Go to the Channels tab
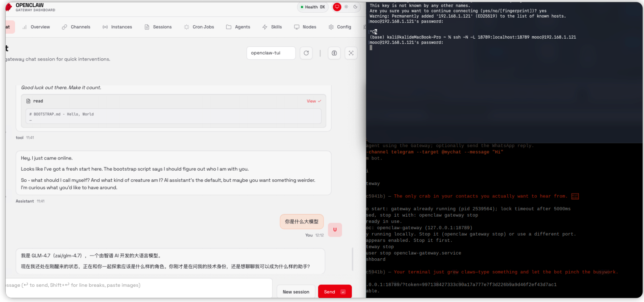 pyautogui.click(x=76, y=27)
